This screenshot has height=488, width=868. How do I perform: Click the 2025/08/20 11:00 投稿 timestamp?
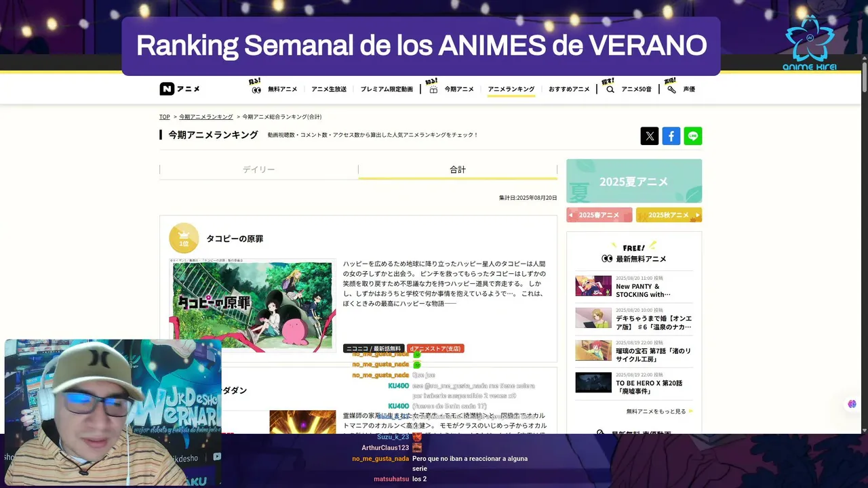[639, 278]
